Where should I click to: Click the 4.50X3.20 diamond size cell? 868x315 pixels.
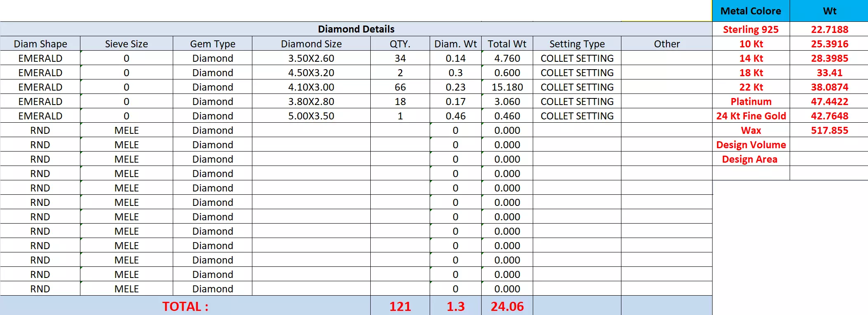(x=311, y=72)
